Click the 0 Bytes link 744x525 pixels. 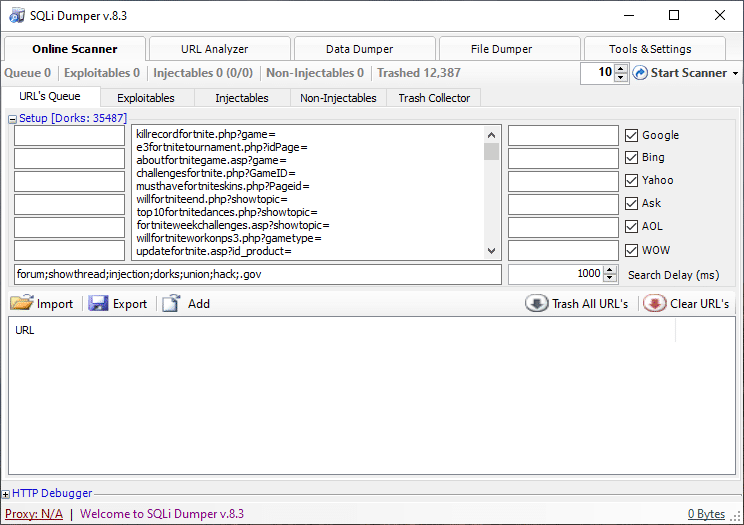(706, 514)
